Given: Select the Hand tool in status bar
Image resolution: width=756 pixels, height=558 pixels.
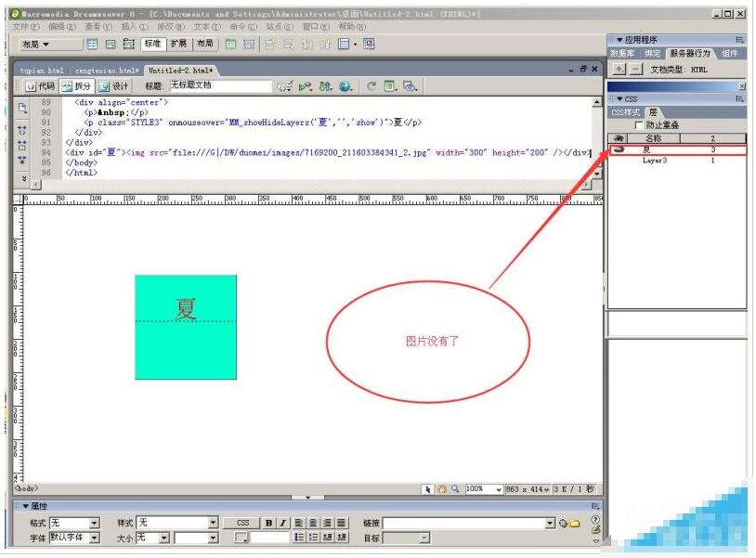Looking at the screenshot, I should [x=442, y=489].
